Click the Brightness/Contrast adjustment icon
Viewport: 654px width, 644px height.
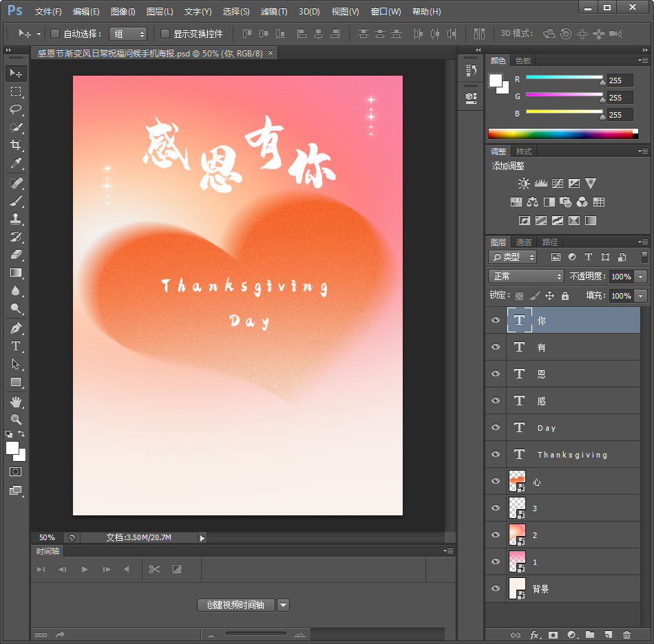coord(525,184)
